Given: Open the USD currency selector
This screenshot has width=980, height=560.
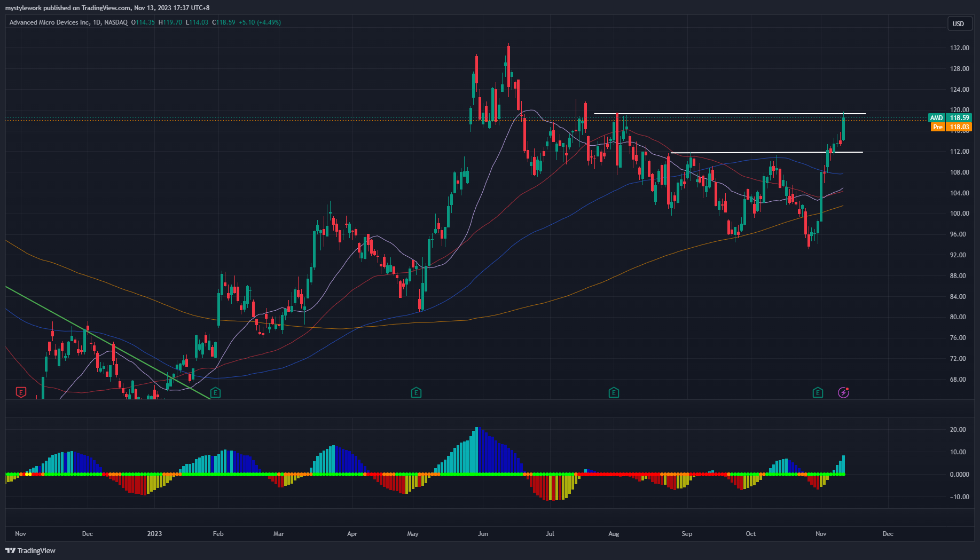Looking at the screenshot, I should point(959,23).
